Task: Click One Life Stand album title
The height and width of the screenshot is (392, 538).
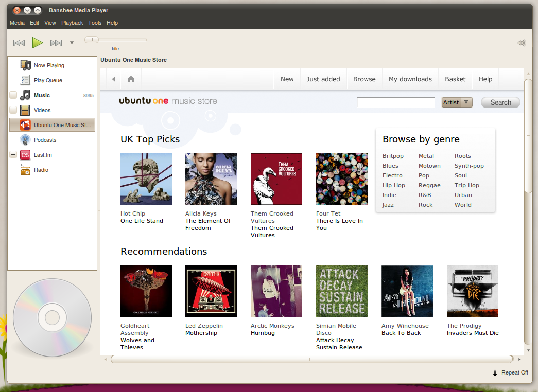Action: [142, 221]
